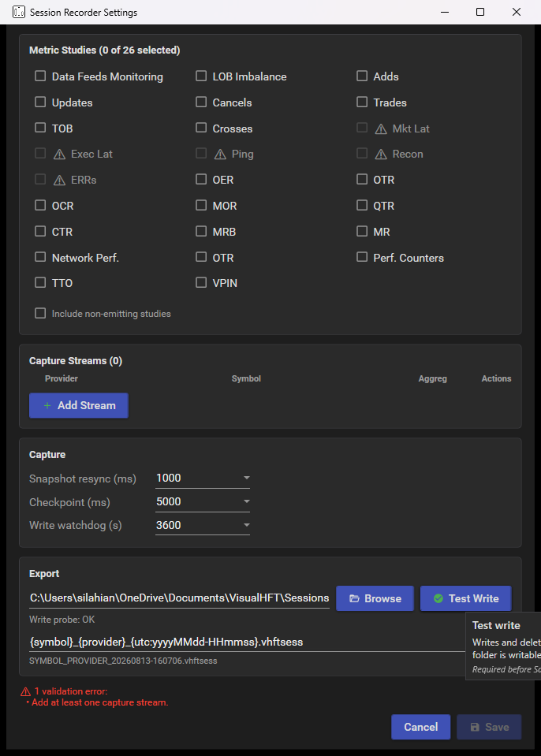
Task: Click the 'Metric Studies (0 of 26 selected)' heading
Action: 105,50
